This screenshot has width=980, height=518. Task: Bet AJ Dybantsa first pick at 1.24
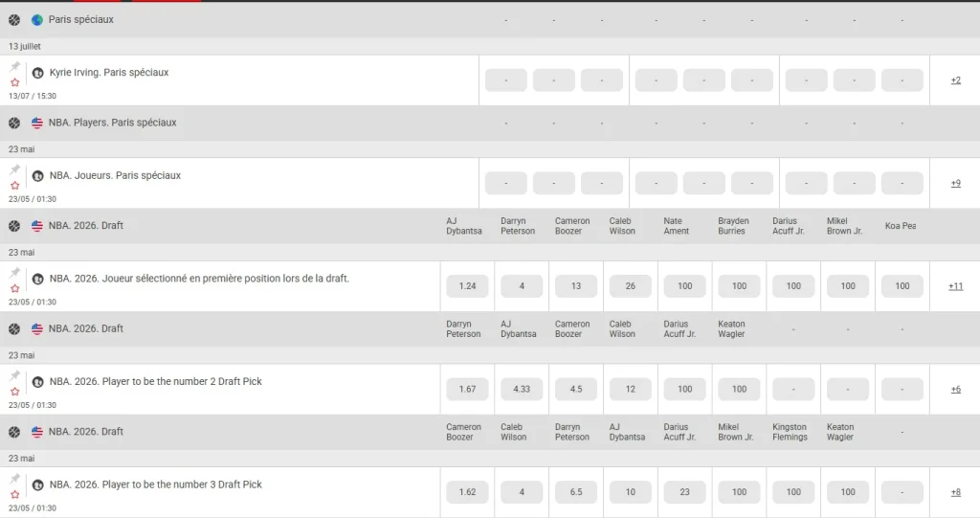[467, 286]
